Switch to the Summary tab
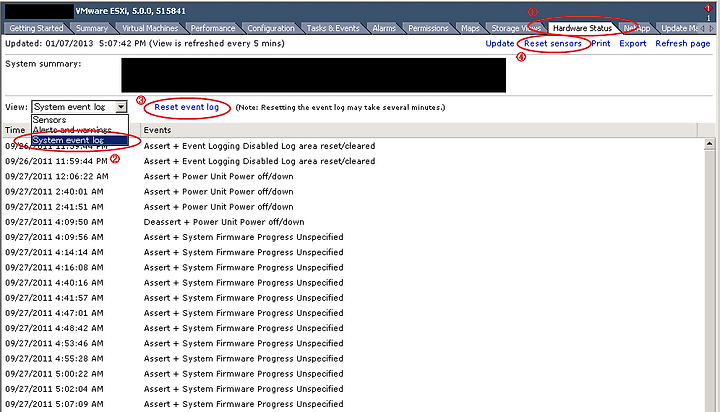720x412 pixels. [92, 28]
